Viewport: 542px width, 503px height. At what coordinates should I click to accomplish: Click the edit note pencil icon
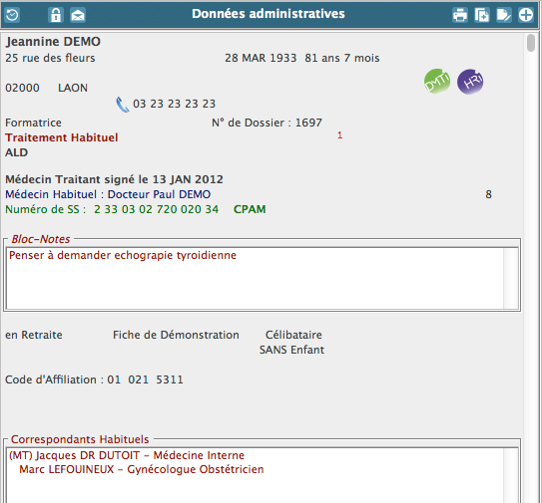point(504,15)
